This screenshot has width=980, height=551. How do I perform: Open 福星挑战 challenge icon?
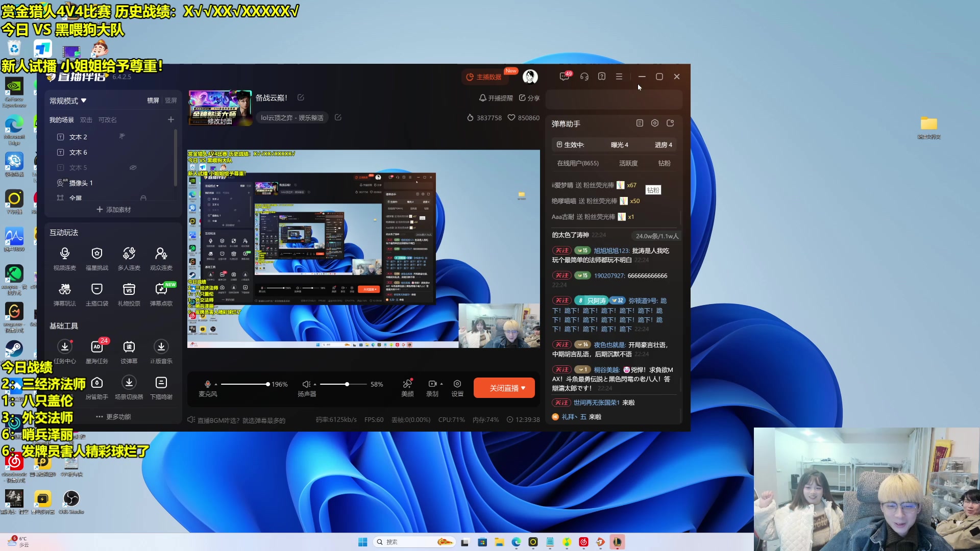(96, 259)
